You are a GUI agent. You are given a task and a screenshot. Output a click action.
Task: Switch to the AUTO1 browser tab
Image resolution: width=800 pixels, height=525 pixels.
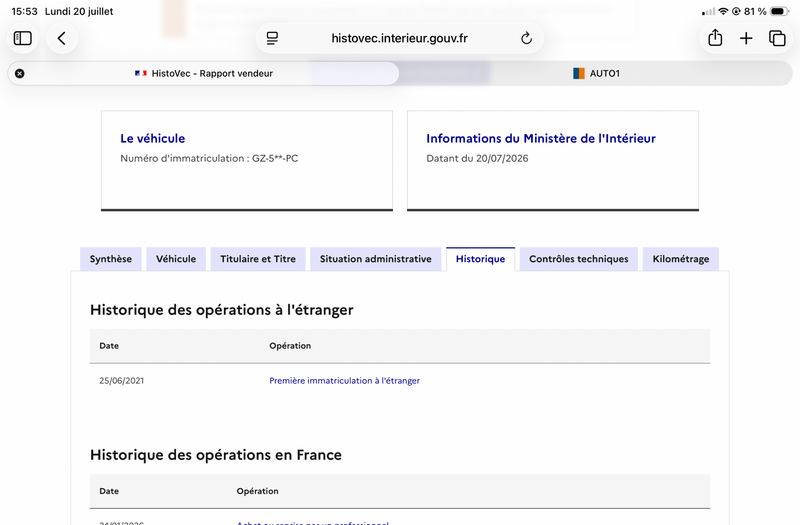596,73
